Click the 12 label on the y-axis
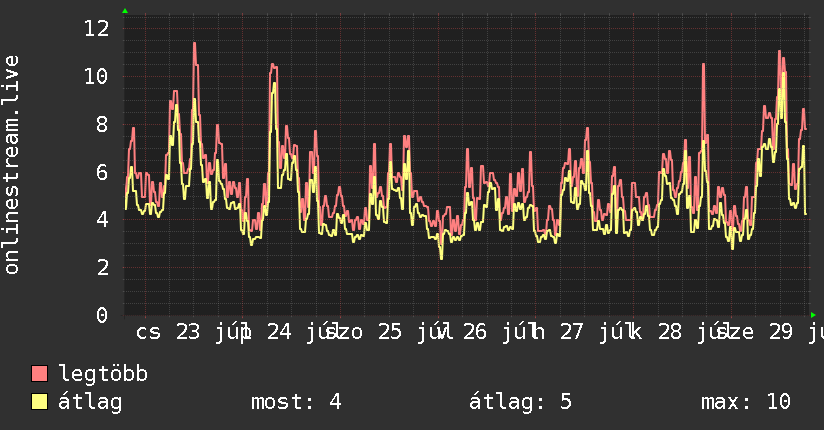This screenshot has height=430, width=824. click(x=97, y=28)
